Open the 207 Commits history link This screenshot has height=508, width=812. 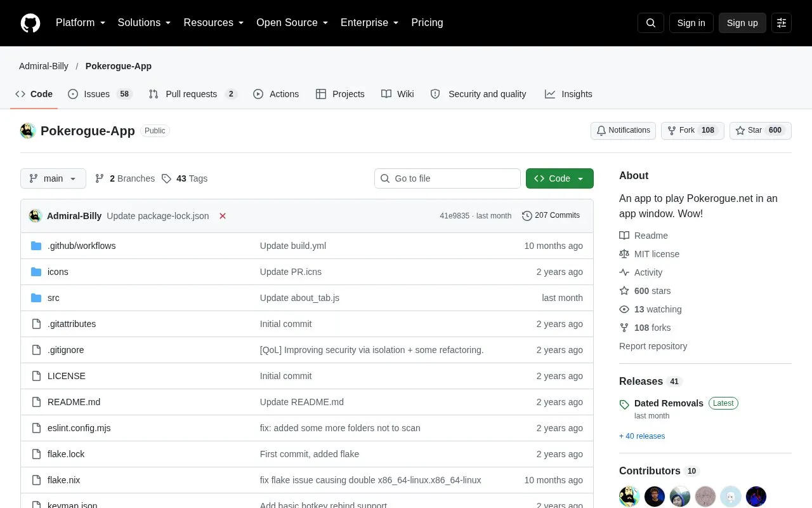click(551, 216)
